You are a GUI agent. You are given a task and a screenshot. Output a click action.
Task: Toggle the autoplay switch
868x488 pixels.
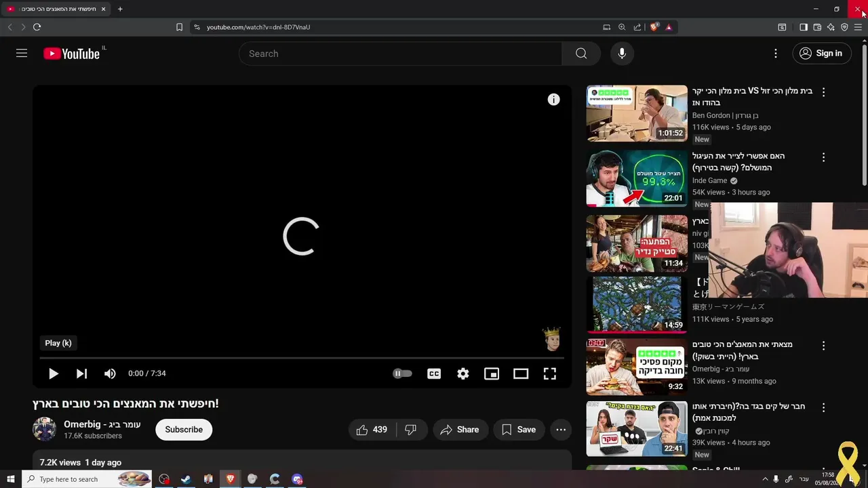pos(402,373)
